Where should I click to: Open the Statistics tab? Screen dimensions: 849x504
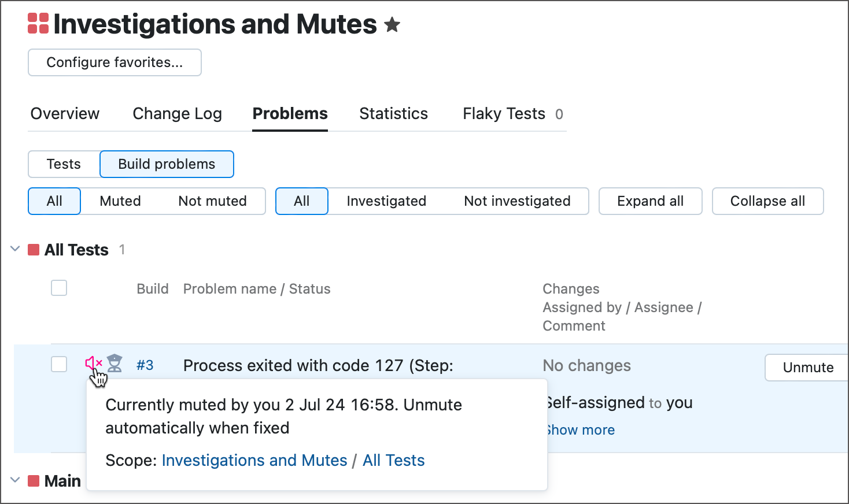pos(393,114)
